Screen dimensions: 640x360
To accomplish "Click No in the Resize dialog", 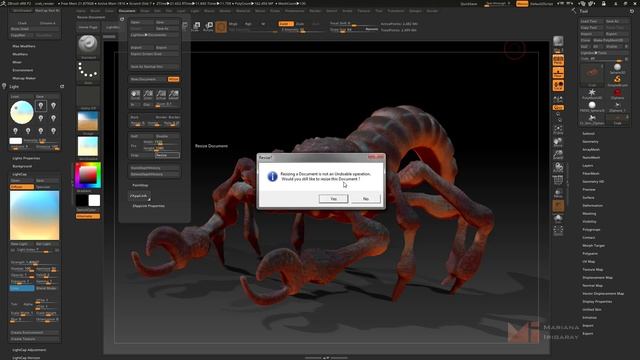I will (x=366, y=198).
